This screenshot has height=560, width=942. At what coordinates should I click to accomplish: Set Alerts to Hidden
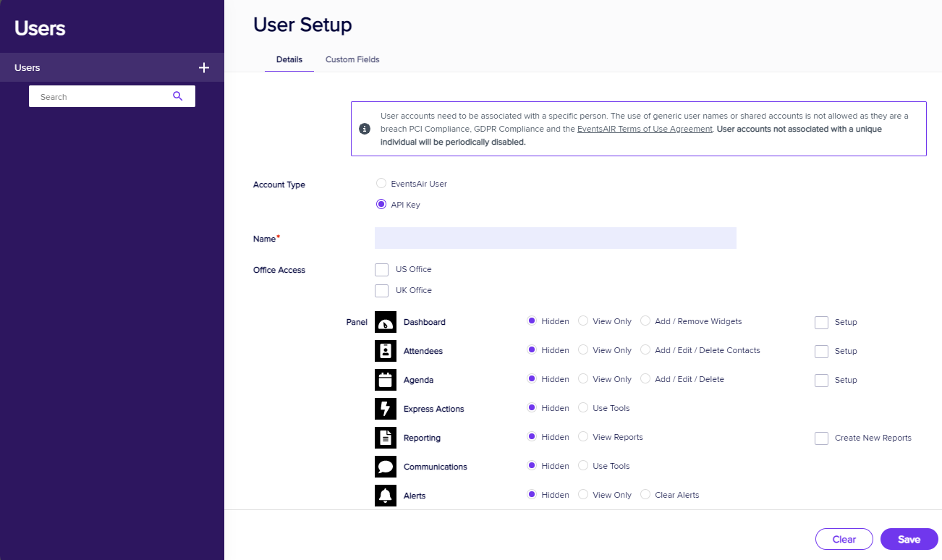pyautogui.click(x=532, y=495)
